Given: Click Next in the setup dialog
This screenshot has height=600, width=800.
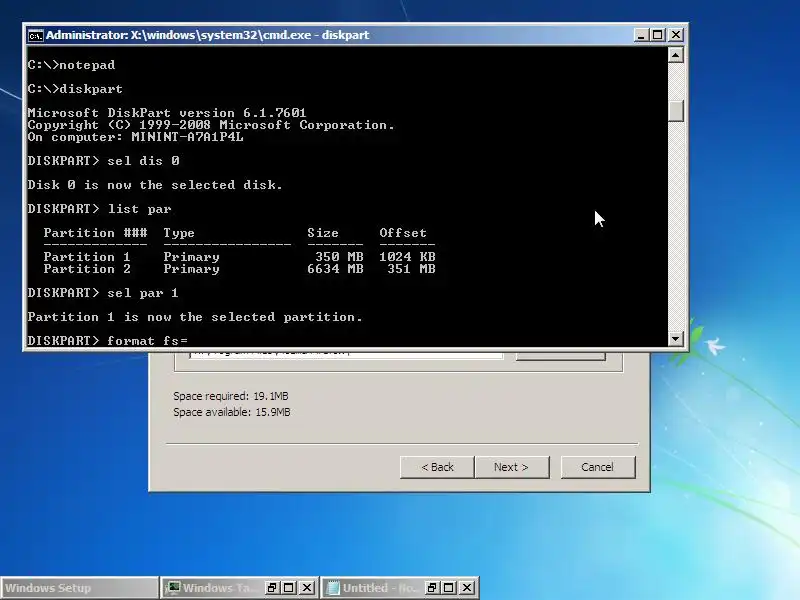Looking at the screenshot, I should tap(511, 467).
